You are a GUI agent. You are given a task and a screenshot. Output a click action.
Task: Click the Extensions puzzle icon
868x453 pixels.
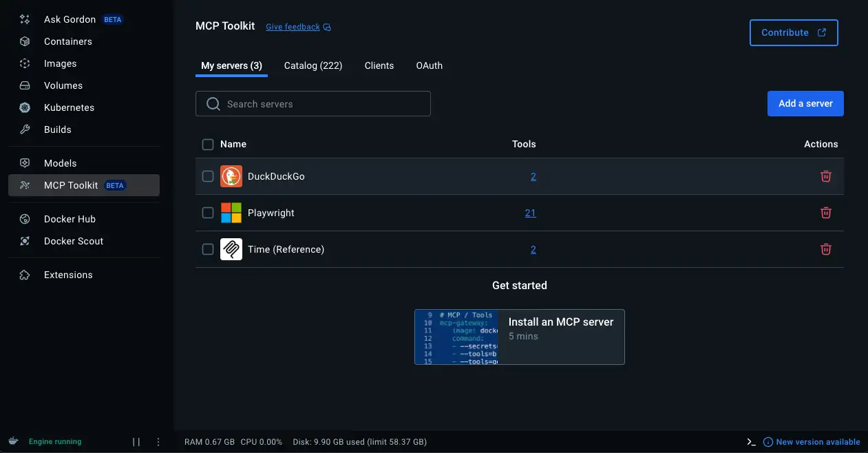(25, 275)
